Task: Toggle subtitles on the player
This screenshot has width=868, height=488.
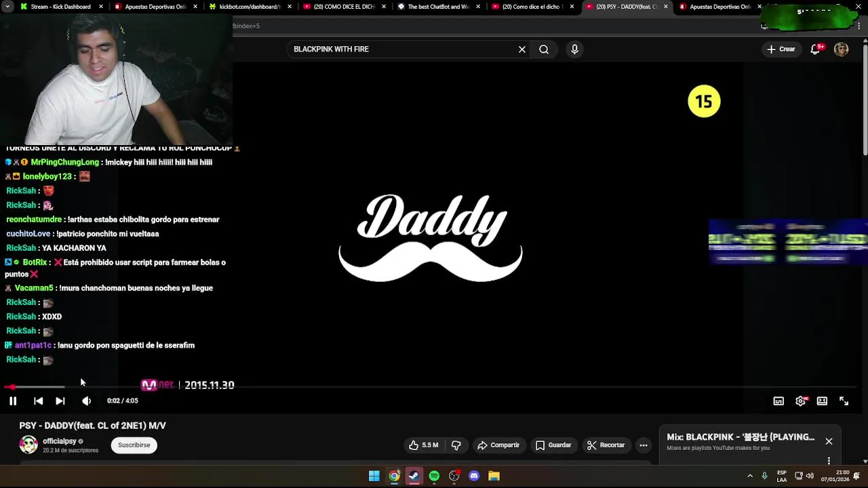Action: [x=778, y=401]
